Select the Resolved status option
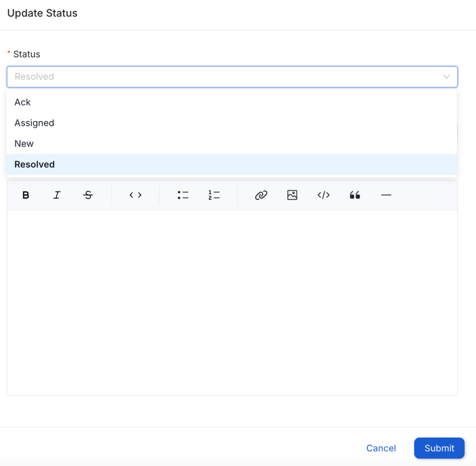476x466 pixels. pos(35,164)
